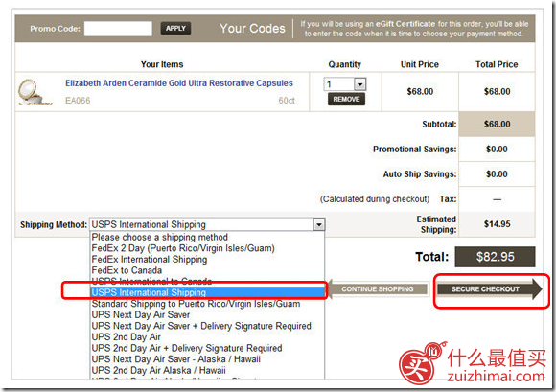Screen dimensions: 556x392
Task: Collapse the Shipping Method dropdown arrow
Action: coord(319,224)
